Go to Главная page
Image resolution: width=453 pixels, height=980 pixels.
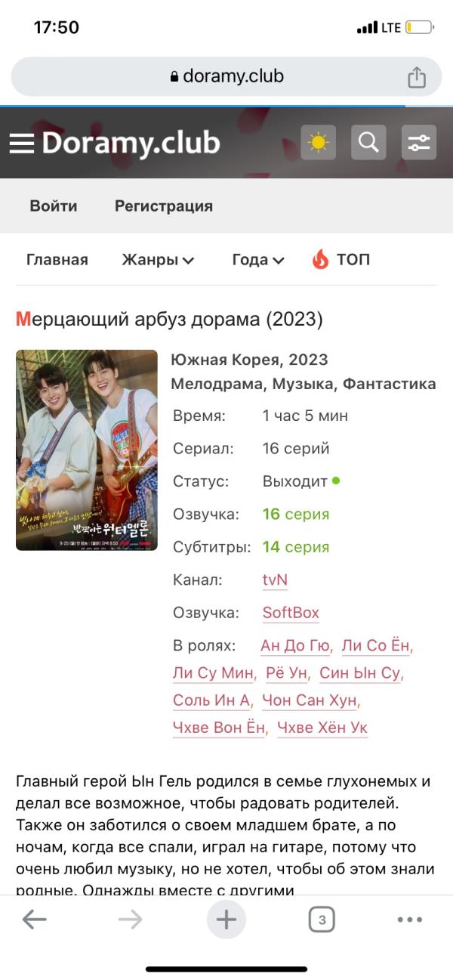tap(57, 260)
